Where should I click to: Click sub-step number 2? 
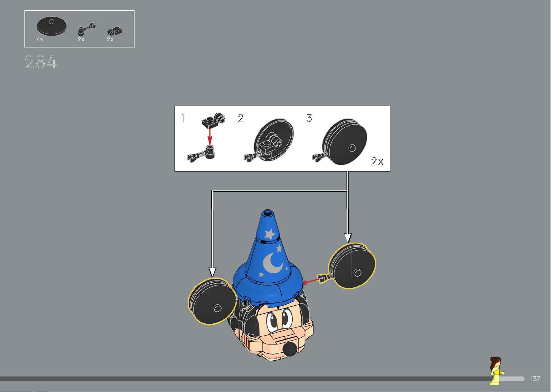click(x=241, y=118)
